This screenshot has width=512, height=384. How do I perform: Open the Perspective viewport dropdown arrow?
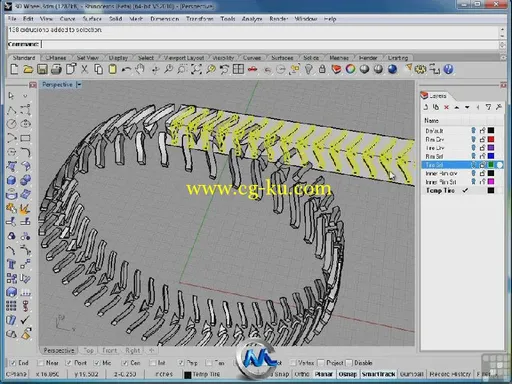[x=79, y=85]
